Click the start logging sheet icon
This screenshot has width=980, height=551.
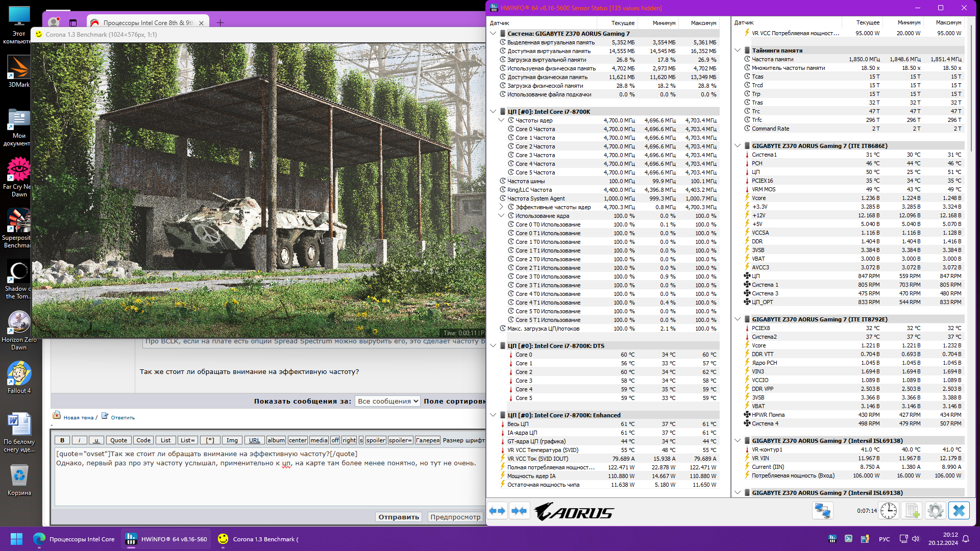pos(913,511)
